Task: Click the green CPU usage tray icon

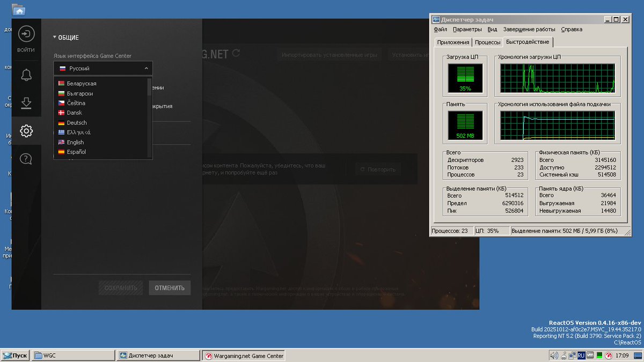Action: 599,356
